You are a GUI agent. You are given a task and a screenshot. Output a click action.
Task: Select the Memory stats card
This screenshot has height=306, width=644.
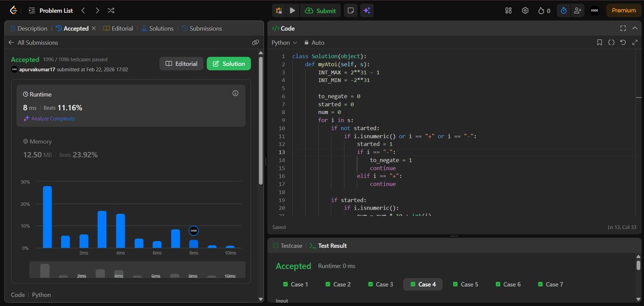pos(130,149)
